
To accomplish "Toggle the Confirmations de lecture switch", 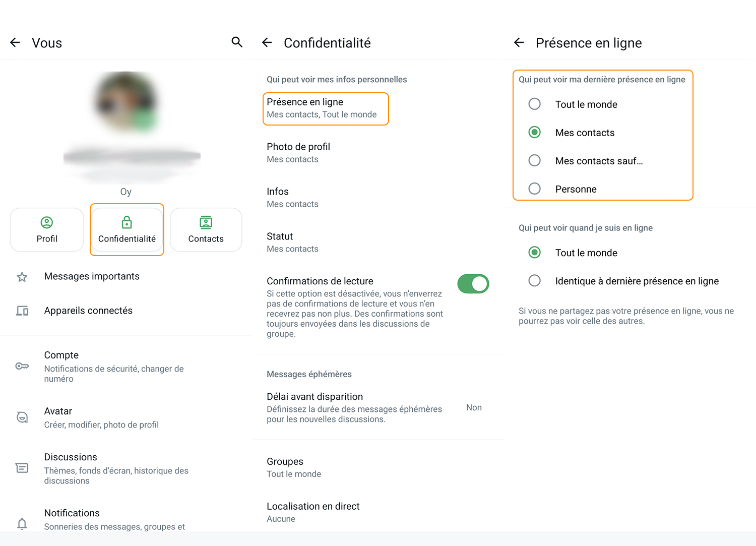I will (x=473, y=284).
